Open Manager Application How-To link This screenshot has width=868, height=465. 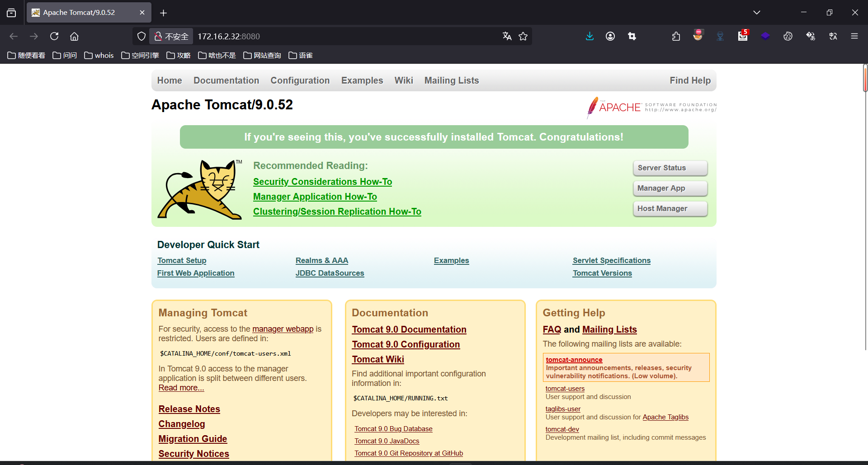point(315,197)
